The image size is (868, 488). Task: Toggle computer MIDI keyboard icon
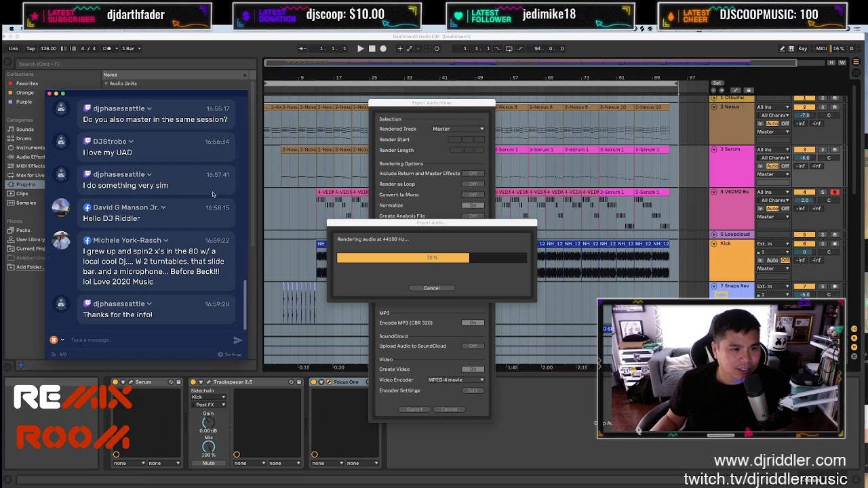tap(791, 49)
